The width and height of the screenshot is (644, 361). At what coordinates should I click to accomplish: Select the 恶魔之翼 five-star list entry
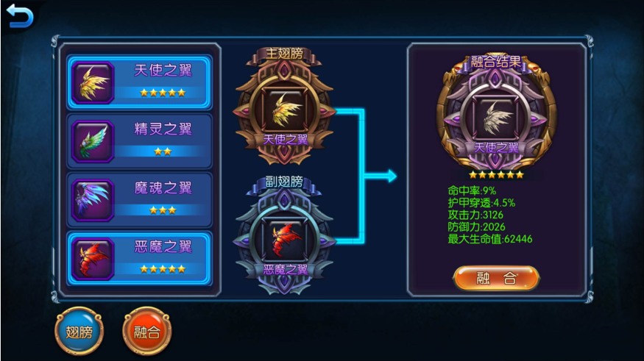click(x=140, y=259)
